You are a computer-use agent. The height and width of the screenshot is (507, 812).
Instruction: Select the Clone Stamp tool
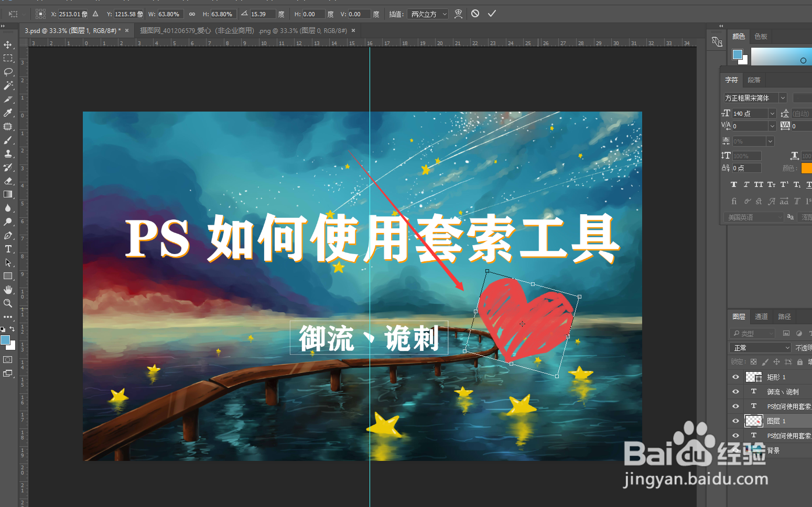click(8, 153)
